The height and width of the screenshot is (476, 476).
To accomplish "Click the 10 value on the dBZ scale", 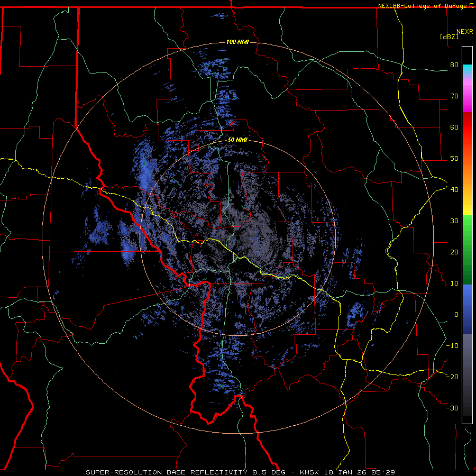I will (454, 283).
